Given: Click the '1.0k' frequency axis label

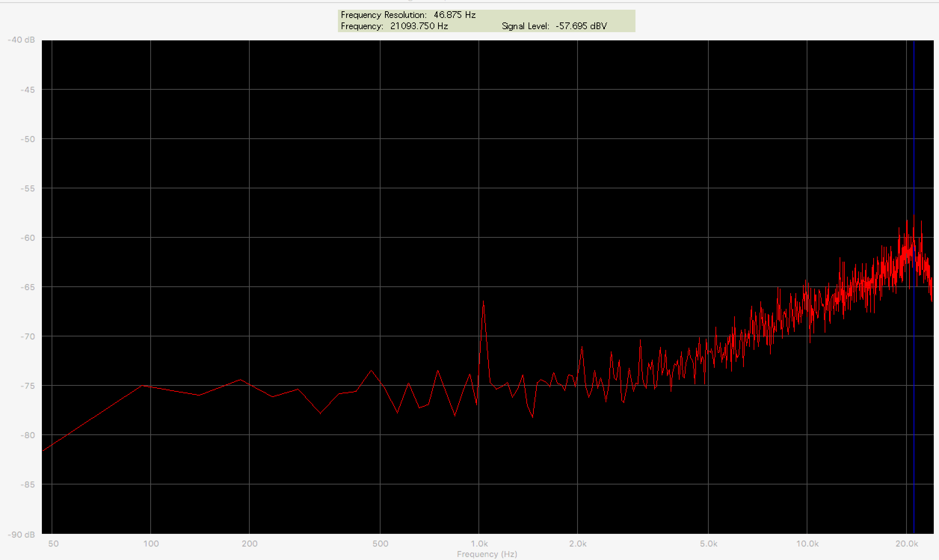Looking at the screenshot, I should (479, 544).
